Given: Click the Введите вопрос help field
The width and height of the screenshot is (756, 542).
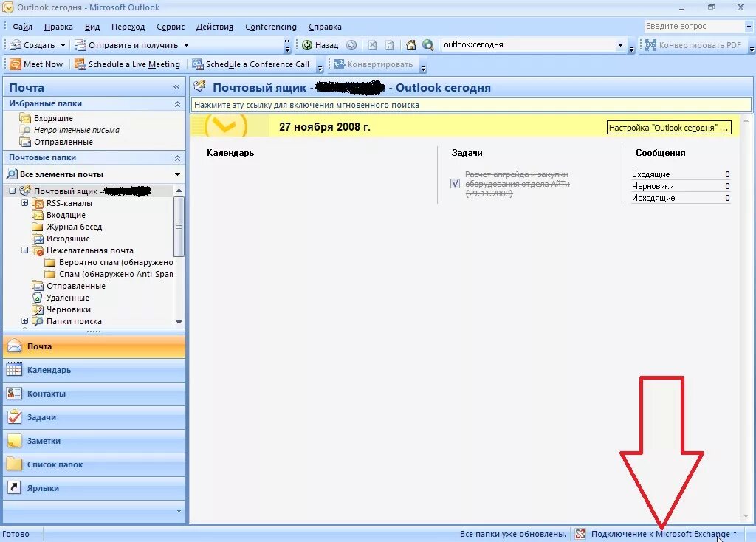Looking at the screenshot, I should 693,26.
